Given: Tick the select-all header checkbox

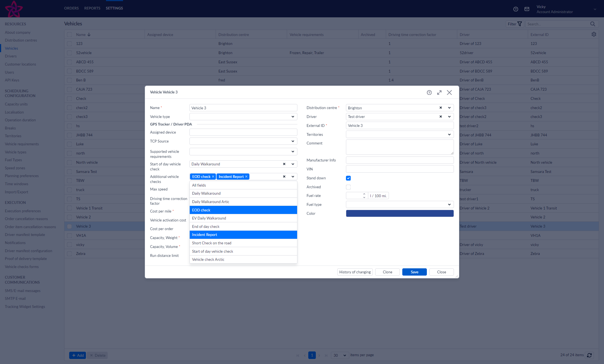Looking at the screenshot, I should pyautogui.click(x=69, y=35).
